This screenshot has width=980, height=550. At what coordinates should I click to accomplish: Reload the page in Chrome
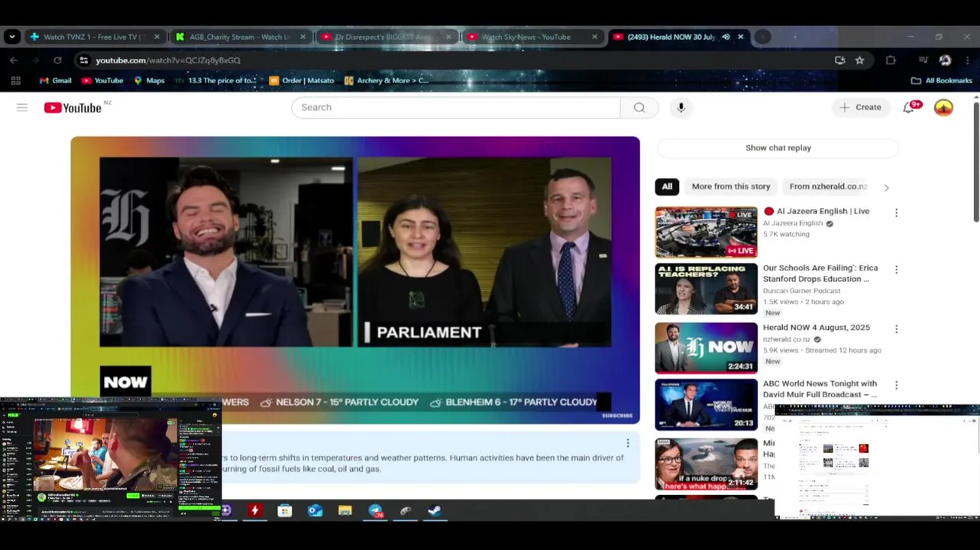(x=57, y=60)
